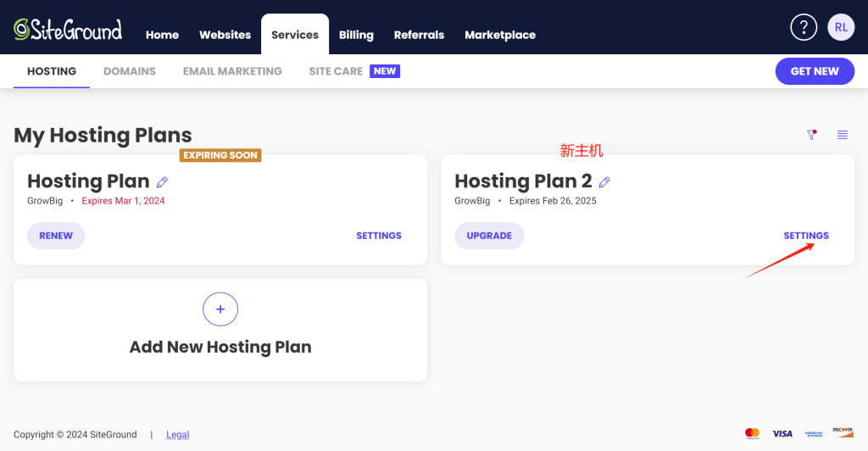Screen dimensions: 868x451
Task: Select the Services menu tab
Action: click(x=295, y=34)
